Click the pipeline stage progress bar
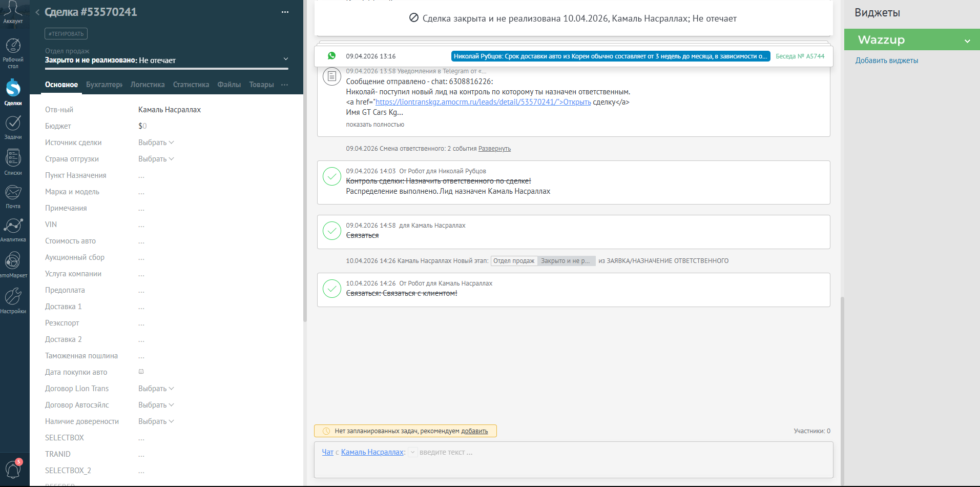 click(166, 69)
